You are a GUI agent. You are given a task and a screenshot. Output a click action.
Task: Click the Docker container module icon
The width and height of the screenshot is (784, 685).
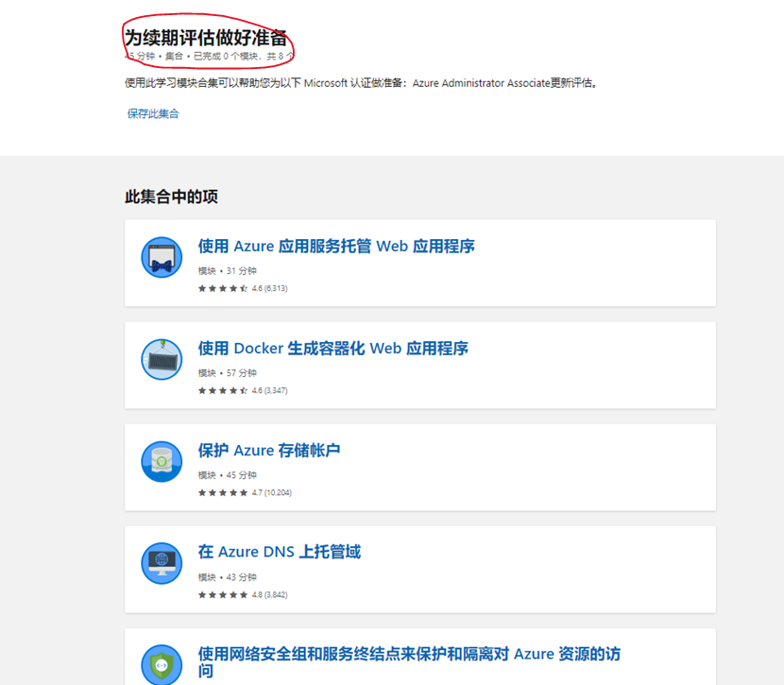tap(162, 359)
